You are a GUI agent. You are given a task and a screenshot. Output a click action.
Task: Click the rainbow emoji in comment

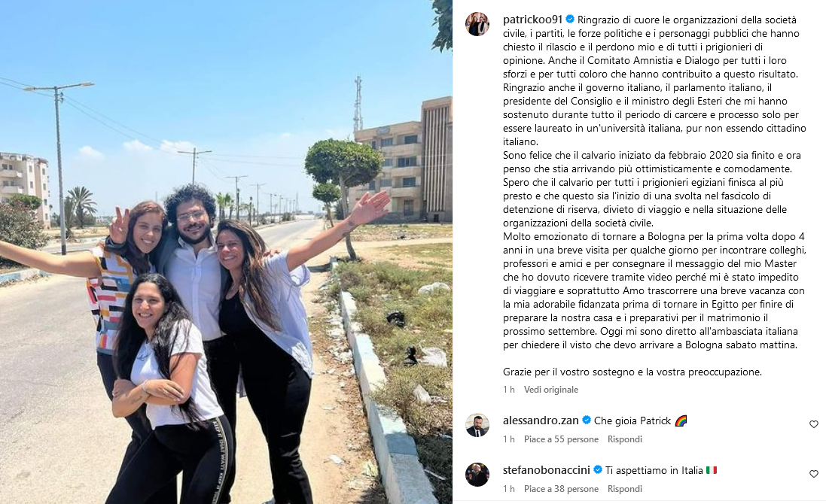click(x=681, y=421)
